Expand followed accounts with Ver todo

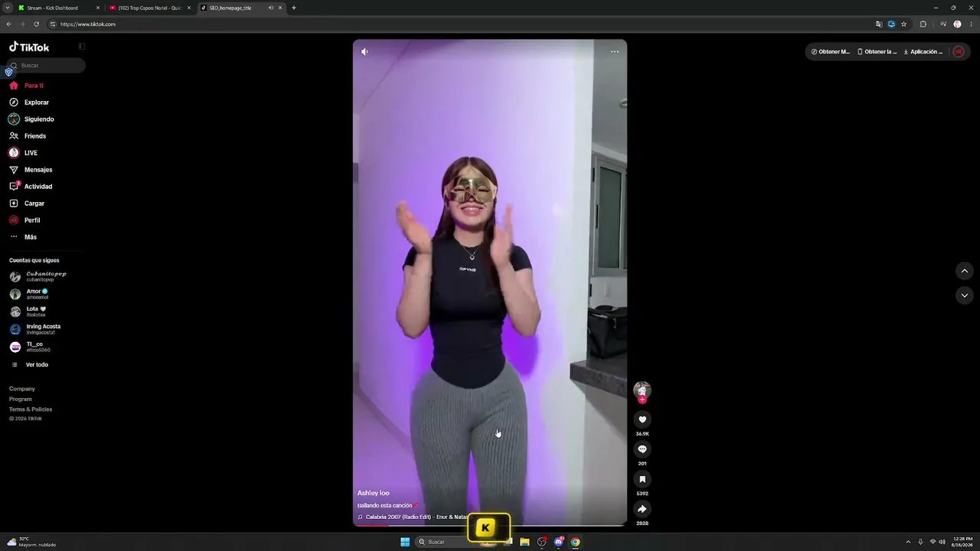pos(31,365)
